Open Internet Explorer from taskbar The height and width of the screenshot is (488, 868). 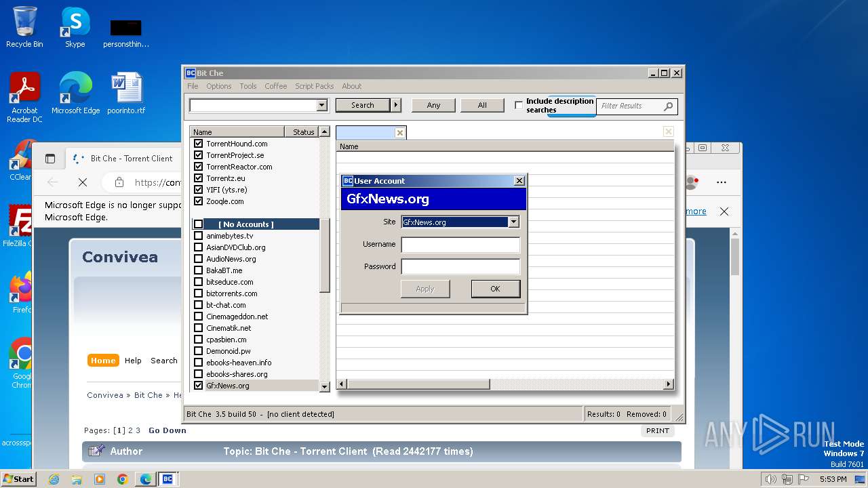point(54,479)
